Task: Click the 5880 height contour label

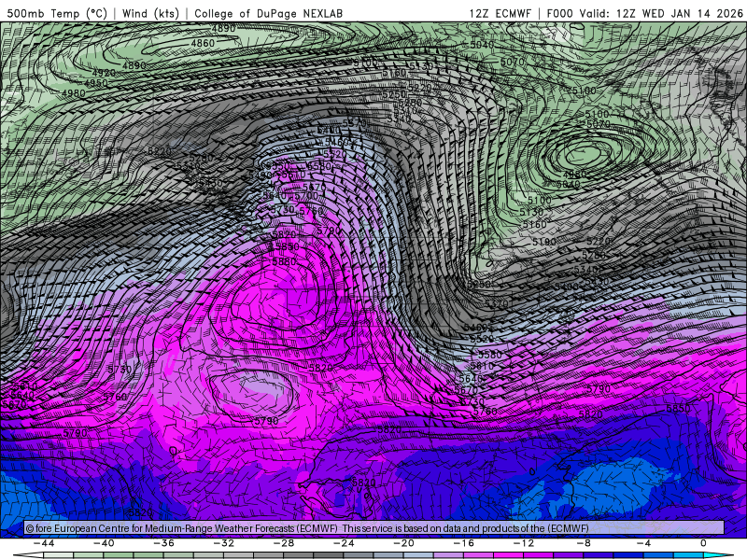Action: [x=284, y=262]
